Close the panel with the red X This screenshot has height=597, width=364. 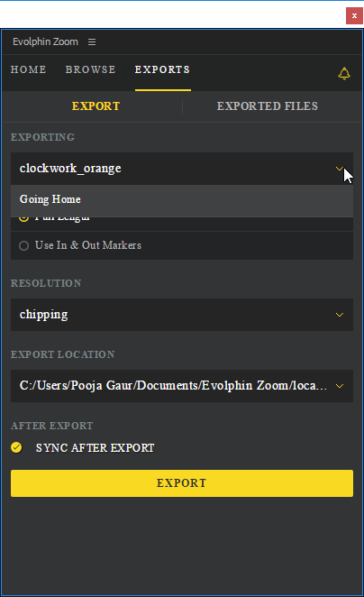[x=354, y=15]
